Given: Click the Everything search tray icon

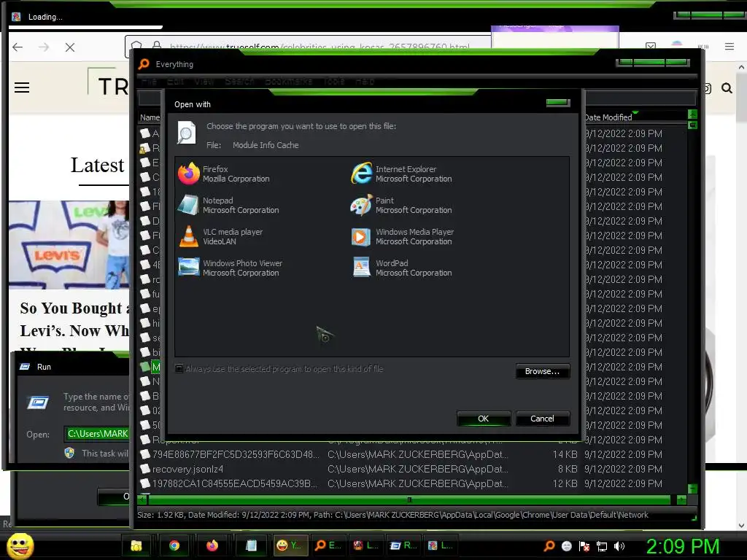Looking at the screenshot, I should tap(549, 546).
